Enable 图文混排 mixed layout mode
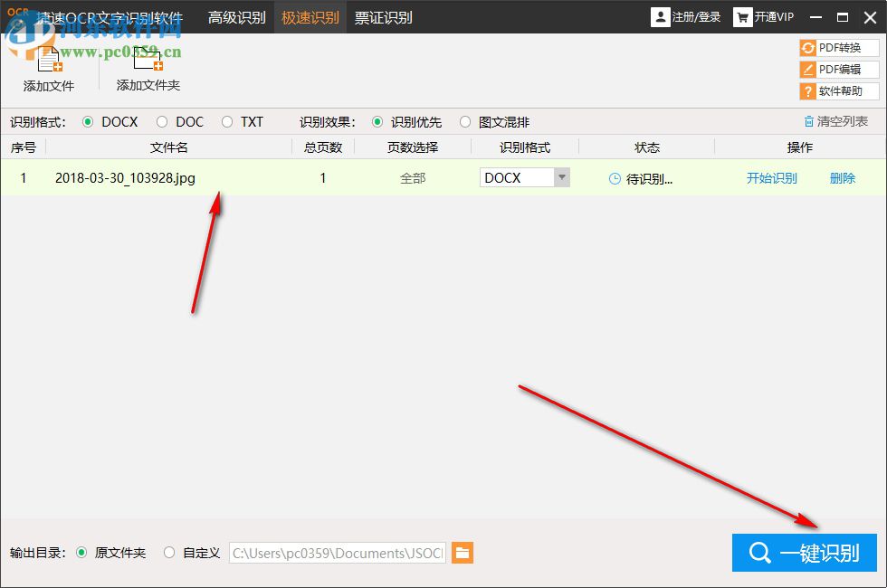The height and width of the screenshot is (588, 887). coord(464,121)
